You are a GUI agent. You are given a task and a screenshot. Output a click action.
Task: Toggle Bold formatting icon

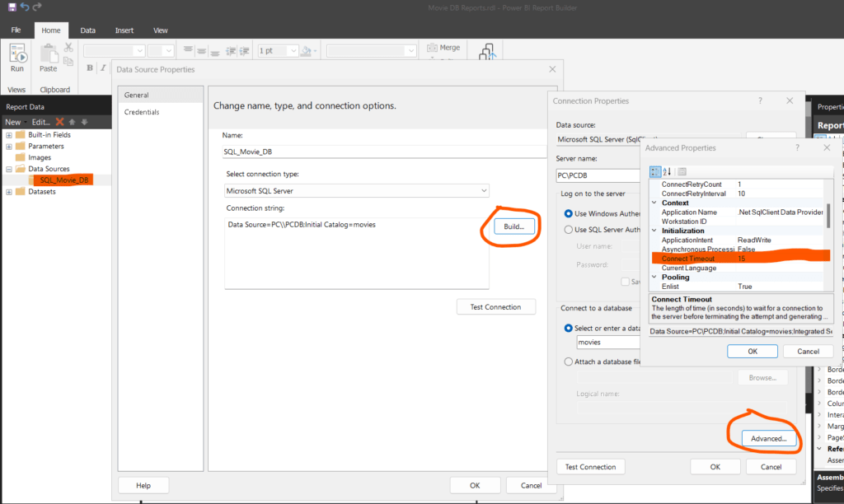click(90, 68)
